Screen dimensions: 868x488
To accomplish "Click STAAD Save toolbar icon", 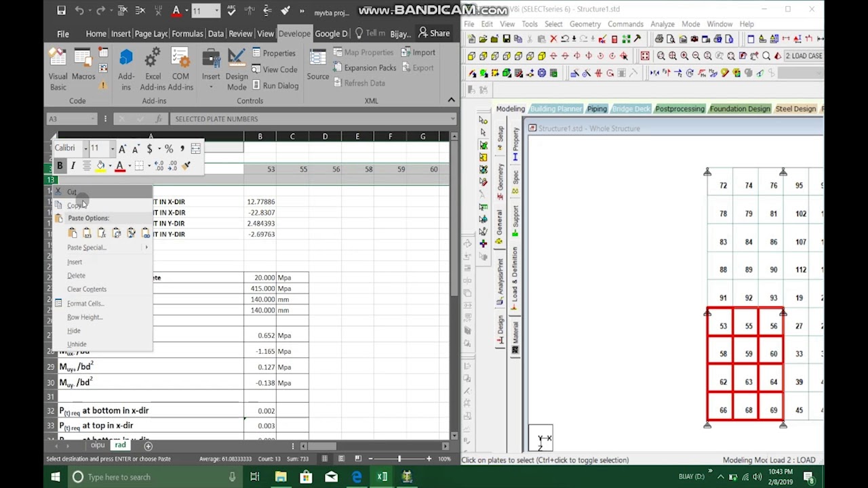I will click(x=506, y=39).
